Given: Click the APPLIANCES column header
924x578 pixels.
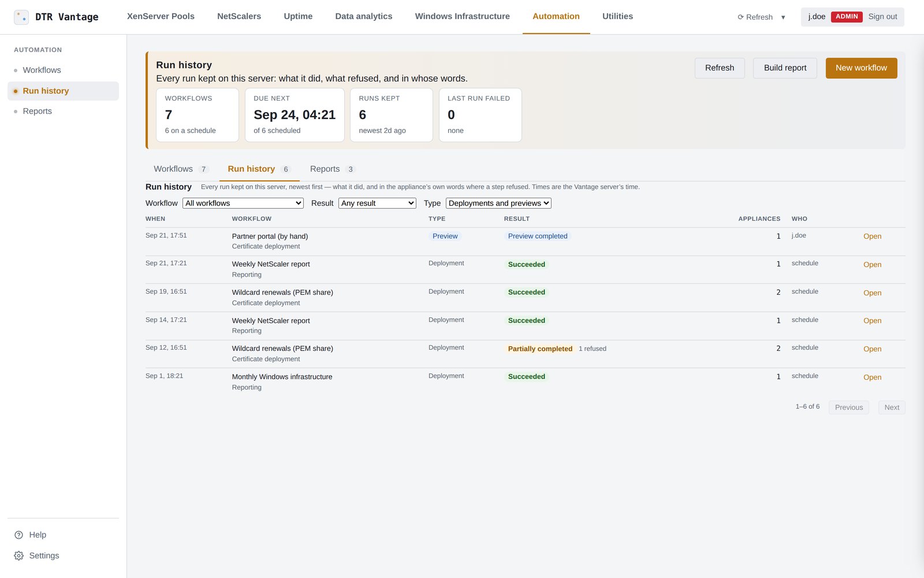Looking at the screenshot, I should [x=759, y=219].
